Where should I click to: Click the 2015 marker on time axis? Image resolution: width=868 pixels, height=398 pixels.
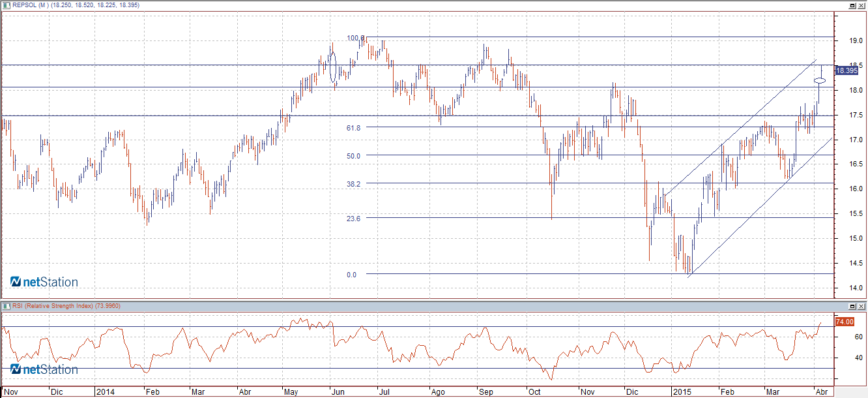(682, 392)
